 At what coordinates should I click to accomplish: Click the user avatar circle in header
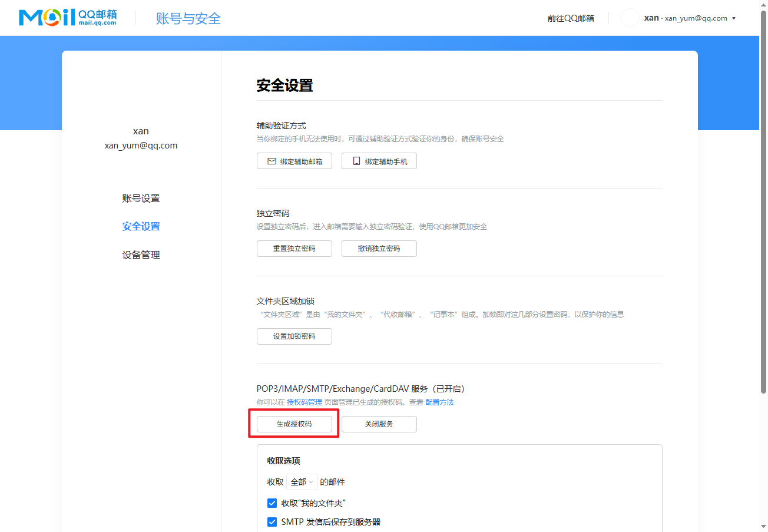click(630, 18)
